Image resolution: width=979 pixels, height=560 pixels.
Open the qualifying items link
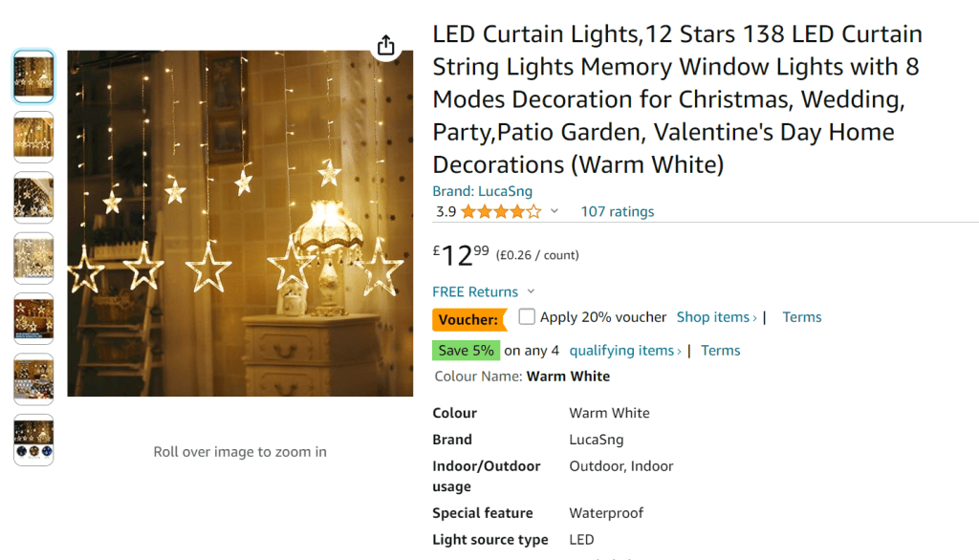coord(625,351)
